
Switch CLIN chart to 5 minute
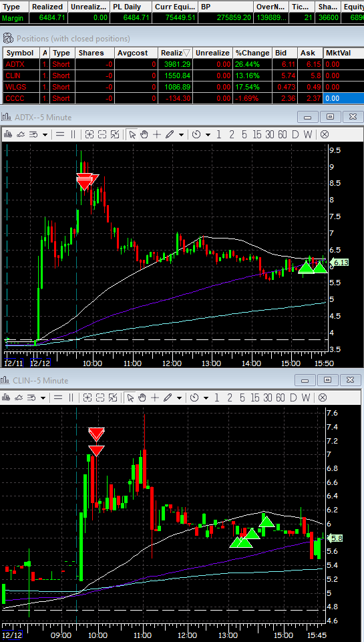click(242, 397)
